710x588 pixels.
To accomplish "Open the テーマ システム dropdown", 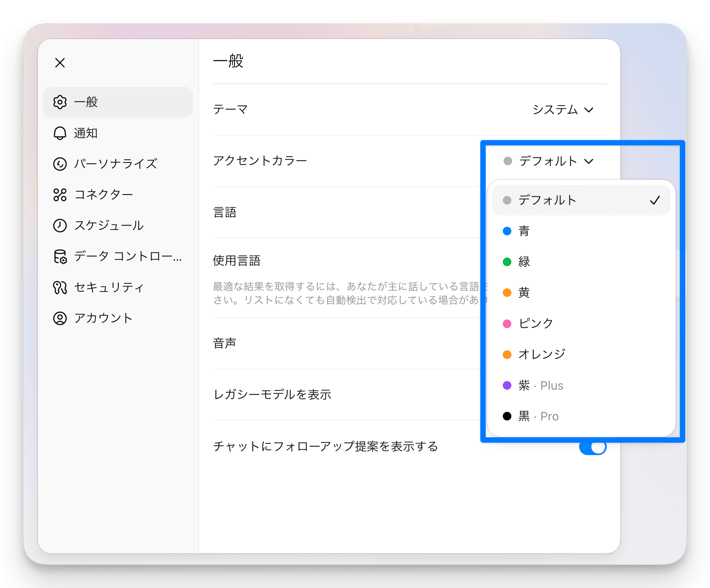I will 562,110.
